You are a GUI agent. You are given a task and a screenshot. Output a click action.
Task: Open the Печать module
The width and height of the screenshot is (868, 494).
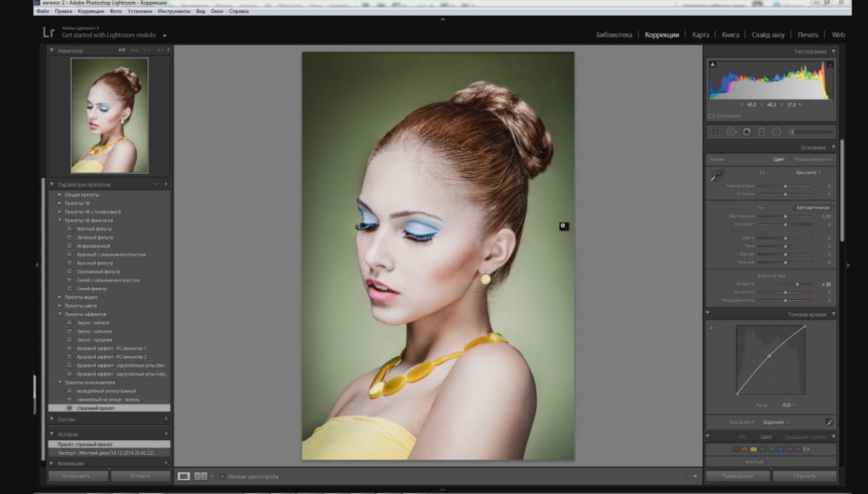tap(808, 35)
